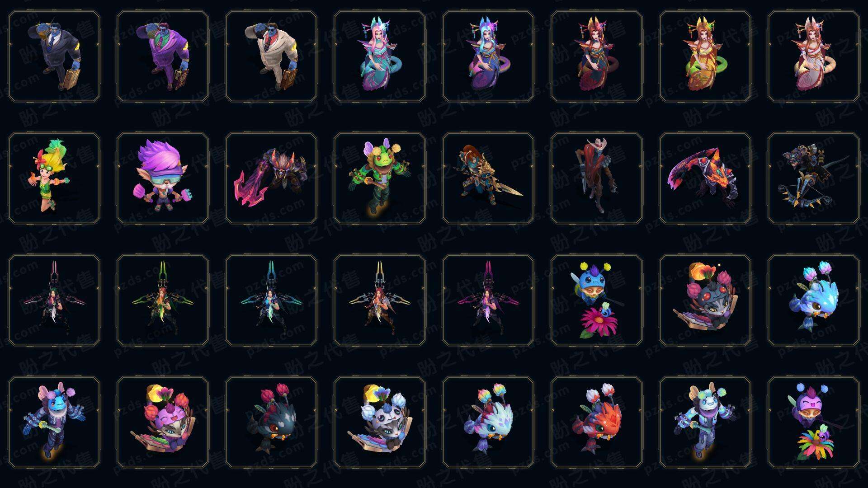This screenshot has height=488, width=868.
Task: Select the purple suit Dr. Mundo skin
Action: [x=163, y=56]
